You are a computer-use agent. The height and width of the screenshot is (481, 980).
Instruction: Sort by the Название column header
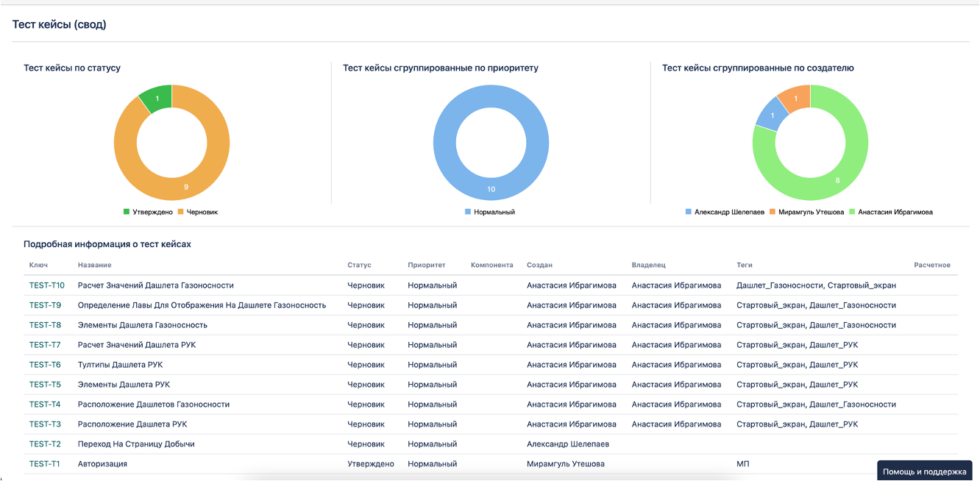tap(94, 265)
